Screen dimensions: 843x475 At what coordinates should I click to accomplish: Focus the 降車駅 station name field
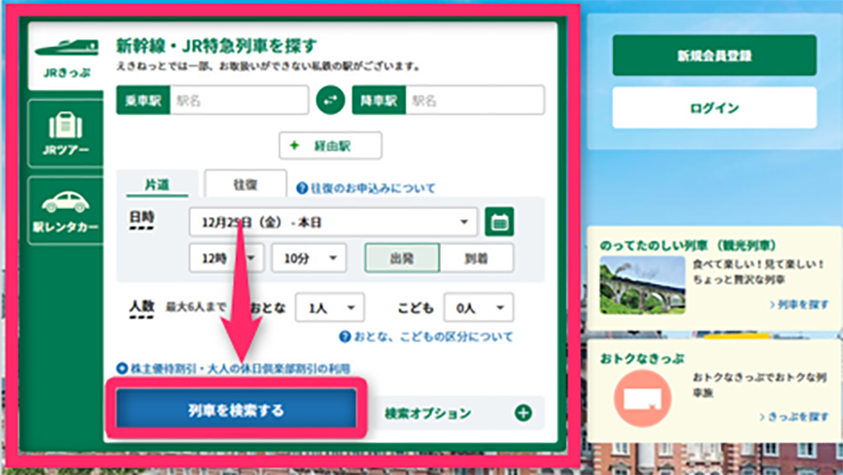(x=475, y=100)
